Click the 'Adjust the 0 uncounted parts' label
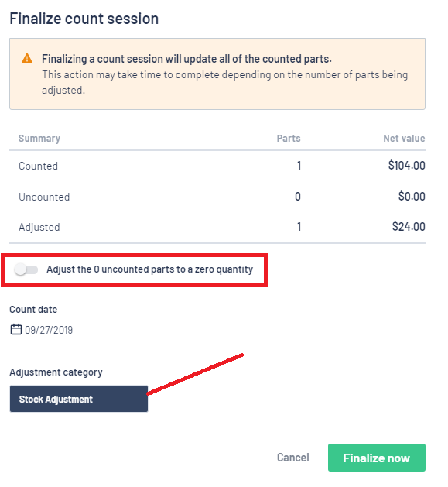 click(149, 269)
